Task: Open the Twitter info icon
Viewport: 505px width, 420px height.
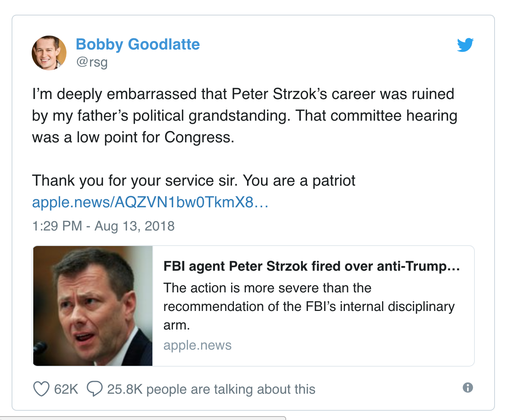Action: 468,388
